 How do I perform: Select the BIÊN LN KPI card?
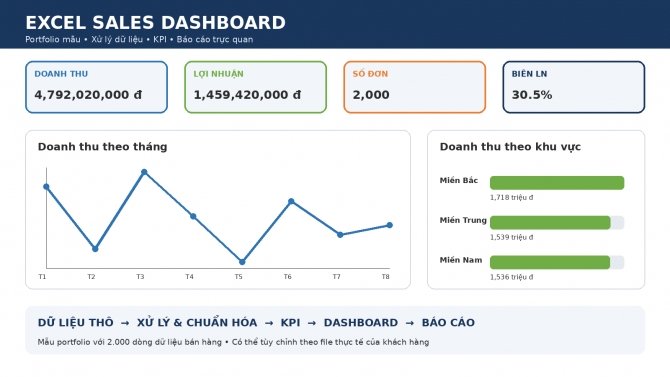(x=573, y=87)
